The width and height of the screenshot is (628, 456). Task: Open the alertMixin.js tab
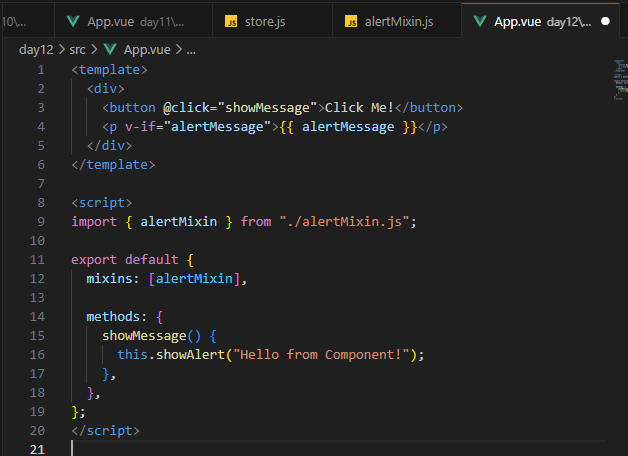[397, 21]
